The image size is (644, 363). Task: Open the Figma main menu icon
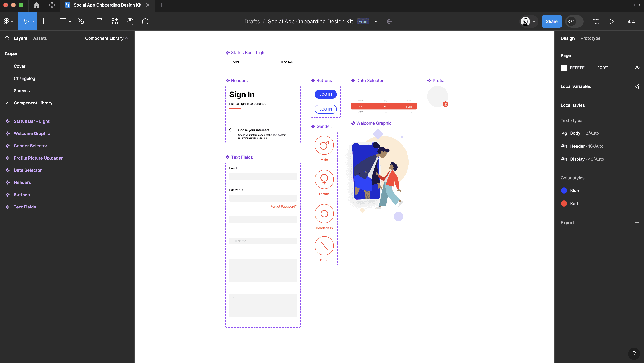[7, 21]
